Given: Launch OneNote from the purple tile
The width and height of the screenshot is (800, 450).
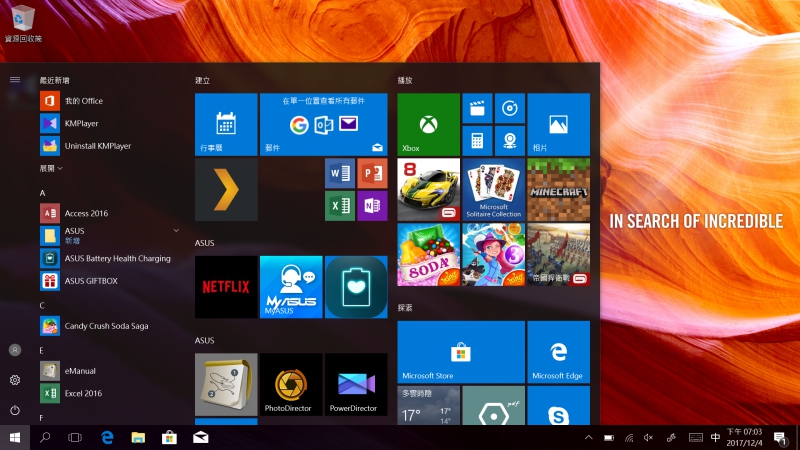Looking at the screenshot, I should tap(372, 206).
